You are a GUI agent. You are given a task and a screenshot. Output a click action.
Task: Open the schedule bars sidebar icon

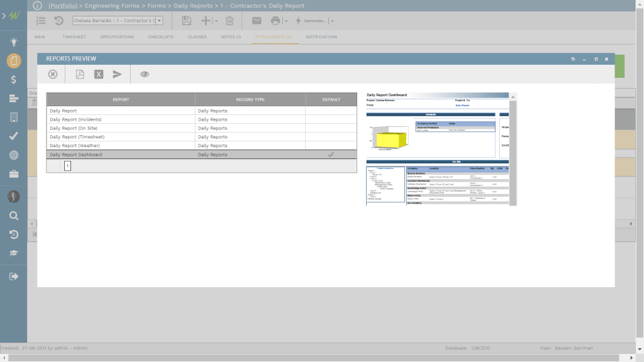coord(14,99)
